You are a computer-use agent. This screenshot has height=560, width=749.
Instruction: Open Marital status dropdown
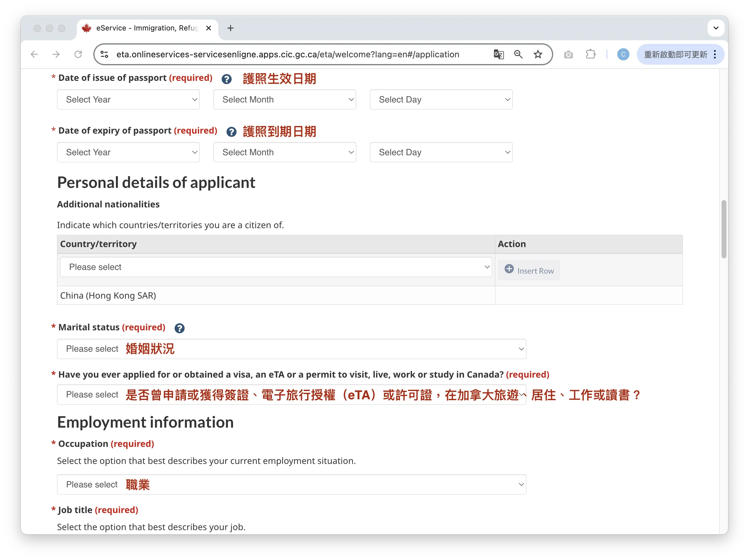coord(292,349)
